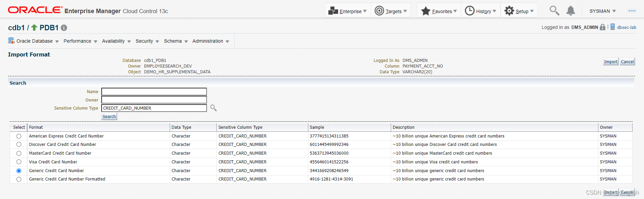Open the Sensitive Column Type lookup magnifier
This screenshot has width=644, height=199.
point(213,108)
